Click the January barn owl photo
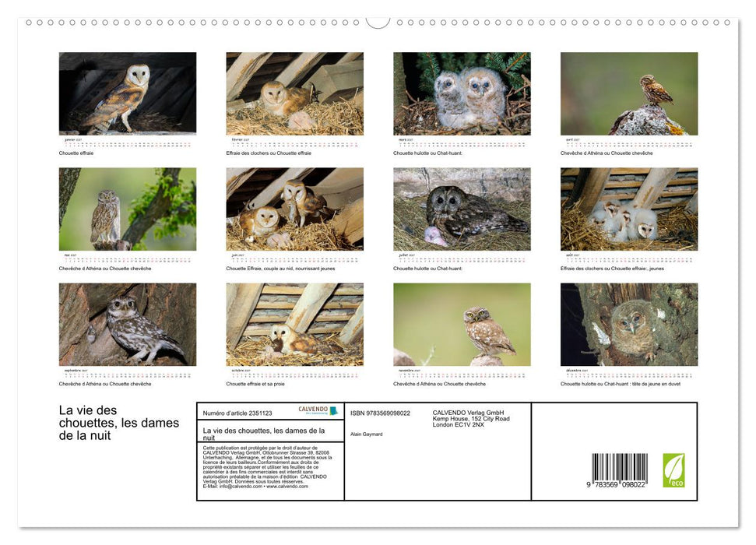Viewport: 756px width, 545px height. tap(128, 93)
